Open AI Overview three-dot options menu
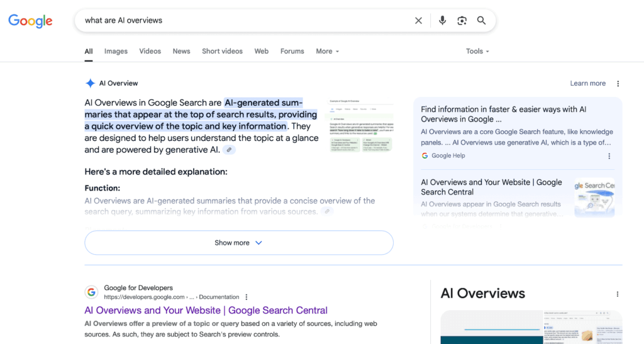644x344 pixels. pyautogui.click(x=618, y=84)
